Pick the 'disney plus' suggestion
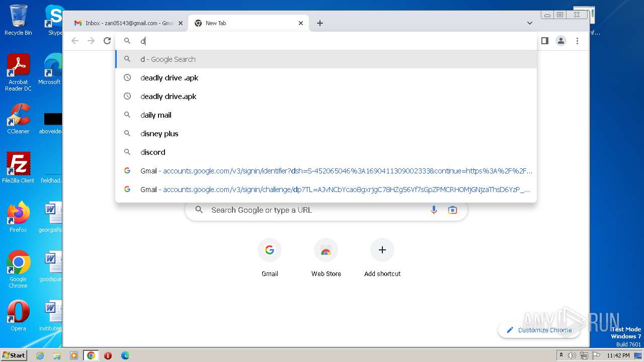The image size is (644, 362). pyautogui.click(x=326, y=134)
